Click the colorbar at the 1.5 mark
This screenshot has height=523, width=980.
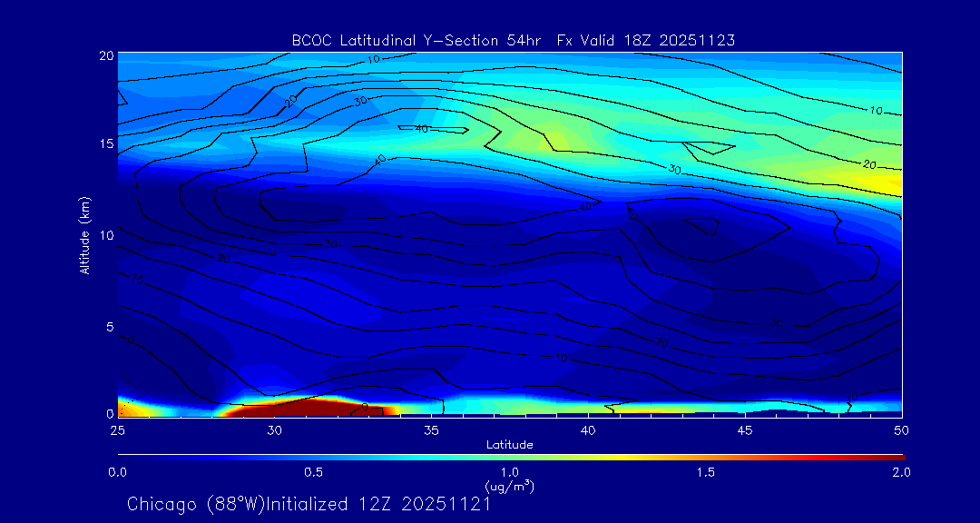[706, 458]
